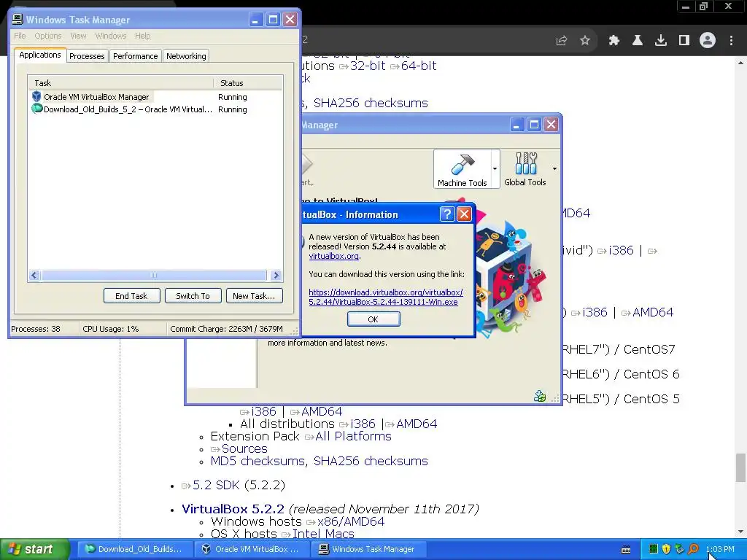The image size is (747, 560).
Task: Switch to the Processes tab
Action: [87, 56]
